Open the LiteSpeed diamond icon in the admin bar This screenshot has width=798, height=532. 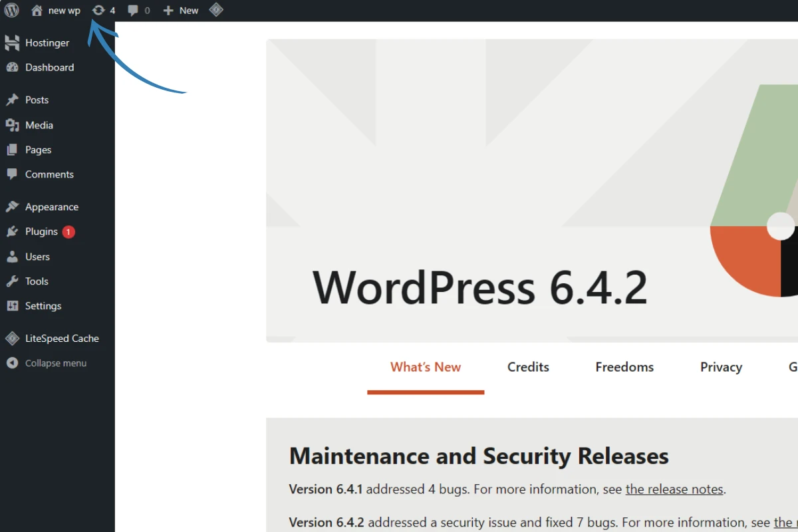(x=216, y=10)
